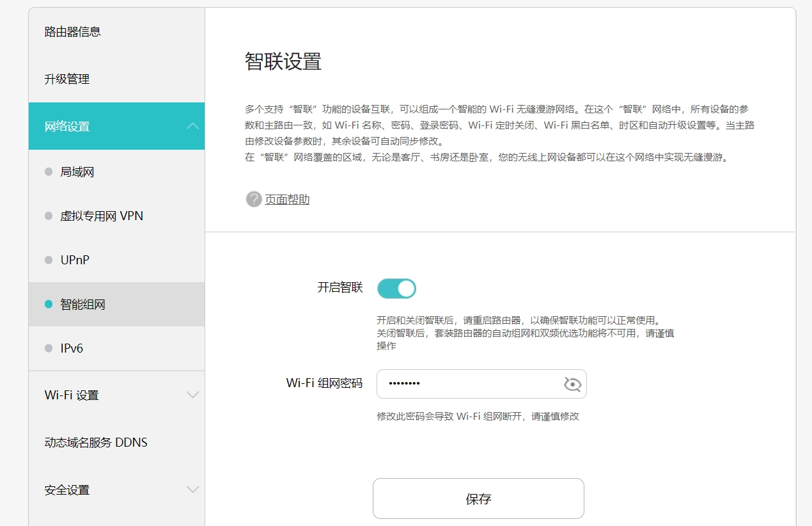Click the Wi-Fi 组网密码 input field
The width and height of the screenshot is (812, 526).
[x=467, y=384]
